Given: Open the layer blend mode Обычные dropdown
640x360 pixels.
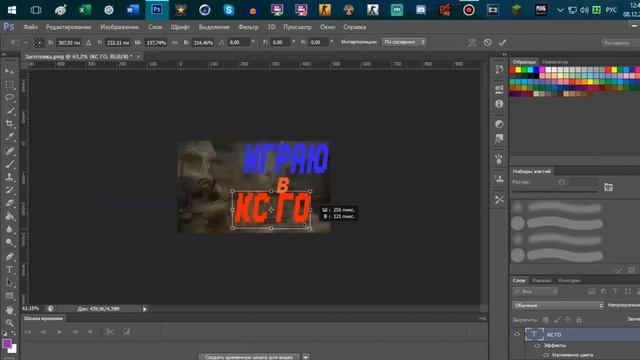Looking at the screenshot, I should click(558, 305).
